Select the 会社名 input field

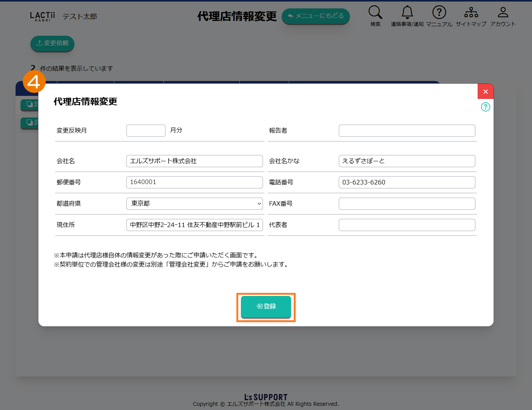[x=194, y=161]
